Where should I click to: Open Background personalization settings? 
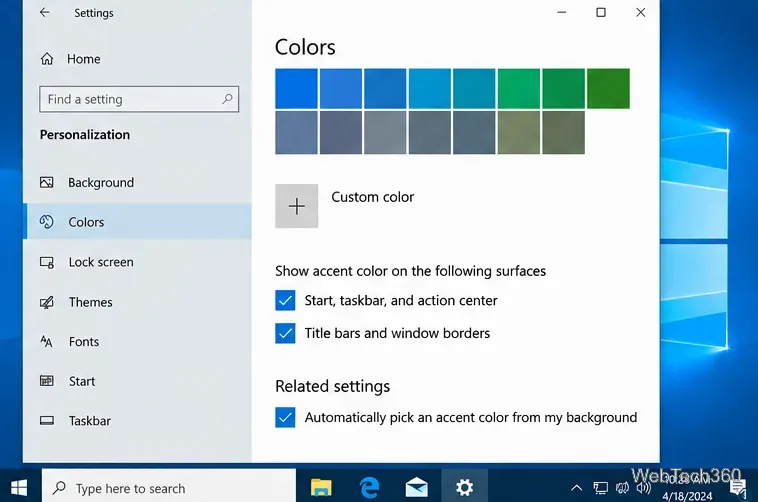coord(137,182)
